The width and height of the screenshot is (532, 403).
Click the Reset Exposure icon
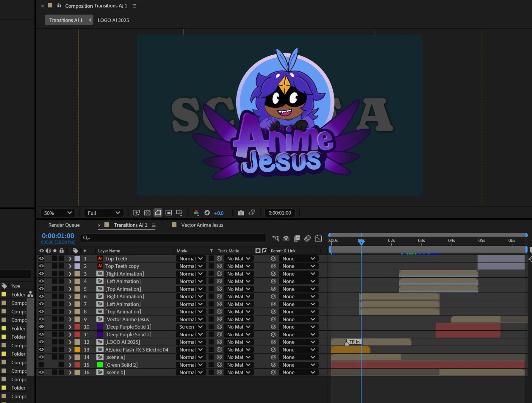207,213
